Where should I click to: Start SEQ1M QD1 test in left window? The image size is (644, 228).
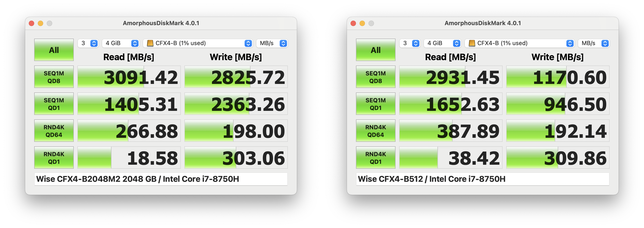click(54, 104)
